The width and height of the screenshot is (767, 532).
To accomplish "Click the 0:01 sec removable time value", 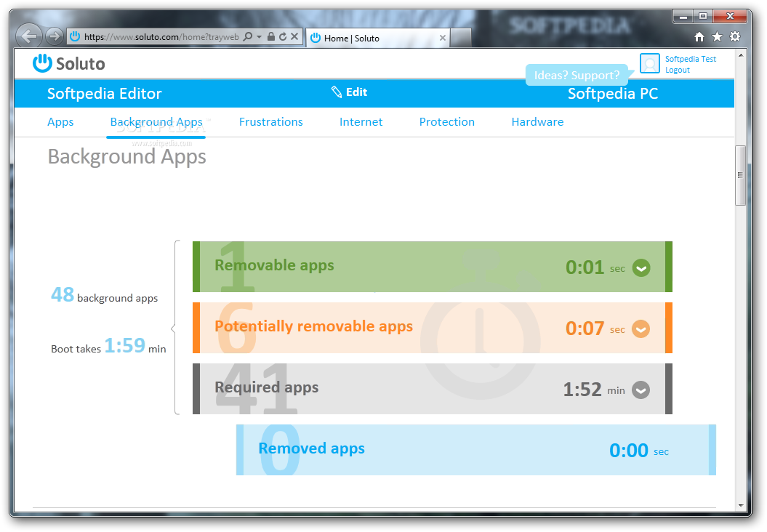I will click(595, 267).
